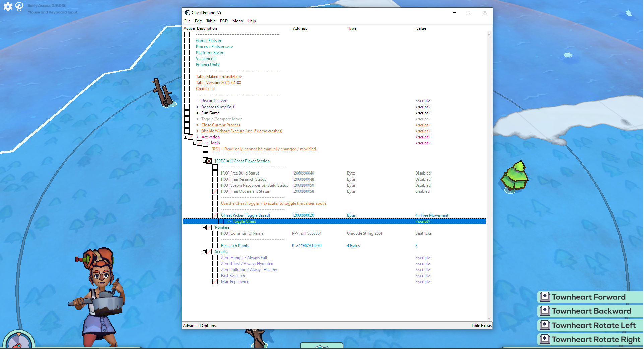Uncheck the [RO] Free Movement Status checkbox

(215, 191)
